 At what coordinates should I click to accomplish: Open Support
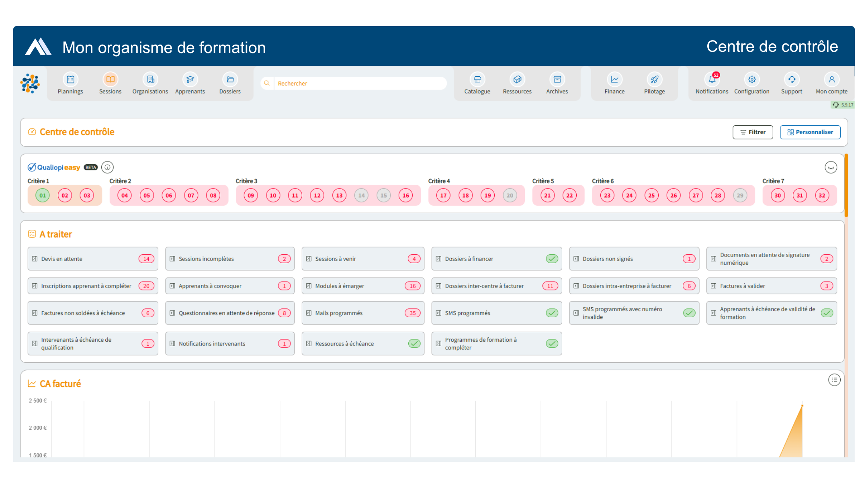792,84
